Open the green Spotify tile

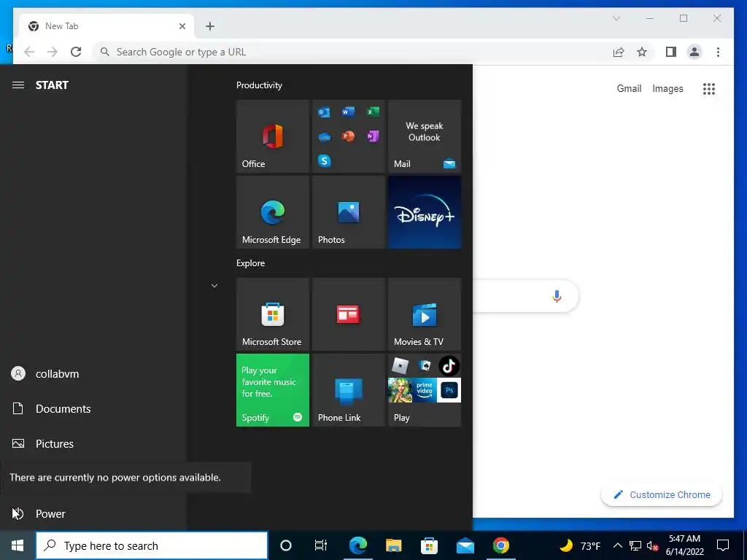click(x=273, y=390)
